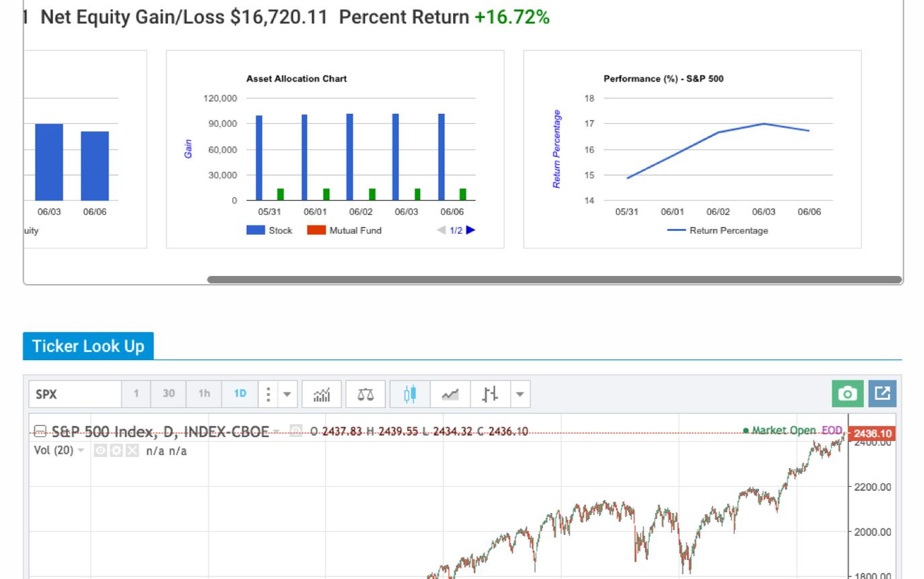Open the Indicators chart tool

[322, 395]
